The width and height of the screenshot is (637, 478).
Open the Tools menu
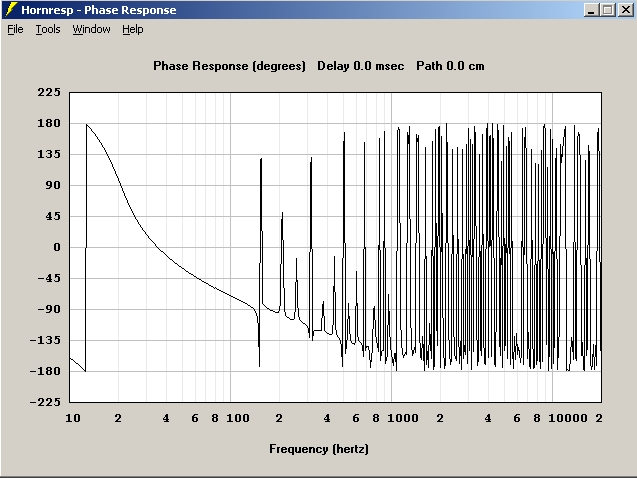coord(48,29)
